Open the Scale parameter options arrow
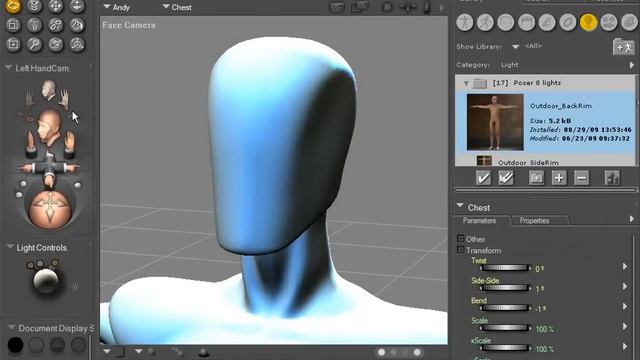The height and width of the screenshot is (360, 640). [625, 327]
